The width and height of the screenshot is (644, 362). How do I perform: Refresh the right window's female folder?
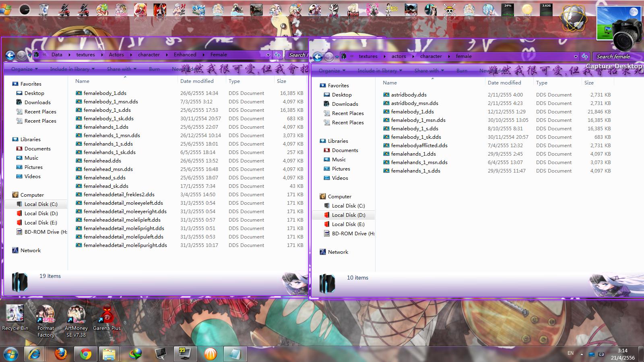click(x=585, y=56)
